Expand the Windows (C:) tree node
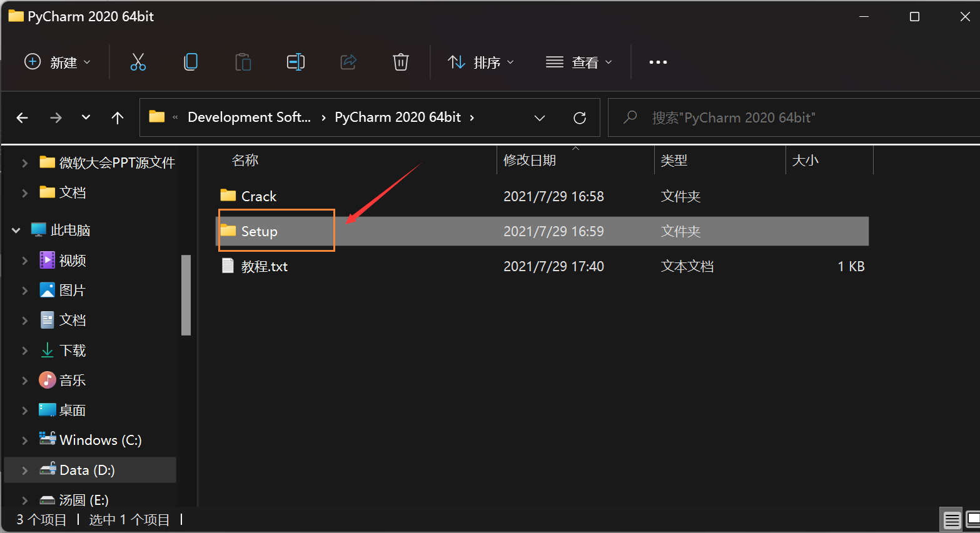Screen dimensions: 980x533 [x=25, y=440]
